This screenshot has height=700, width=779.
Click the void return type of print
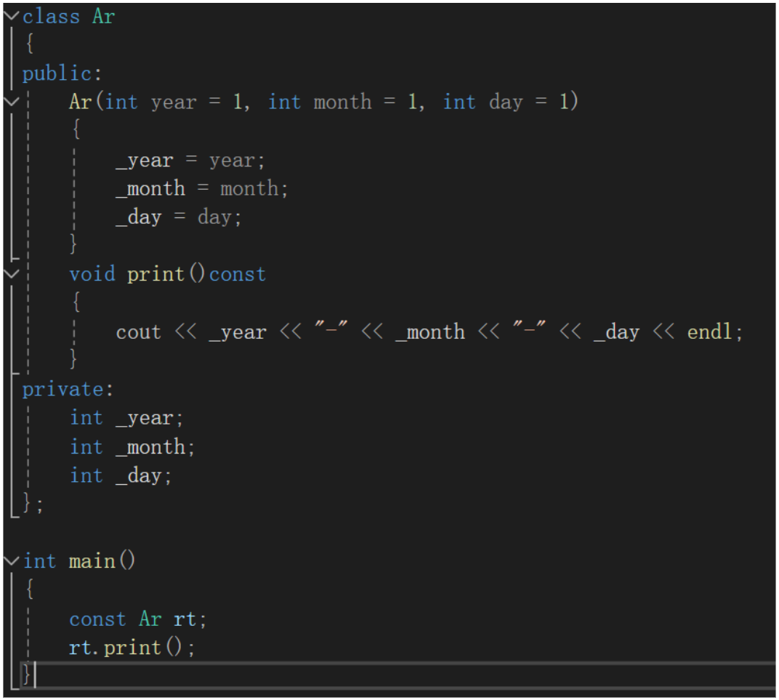coord(92,273)
